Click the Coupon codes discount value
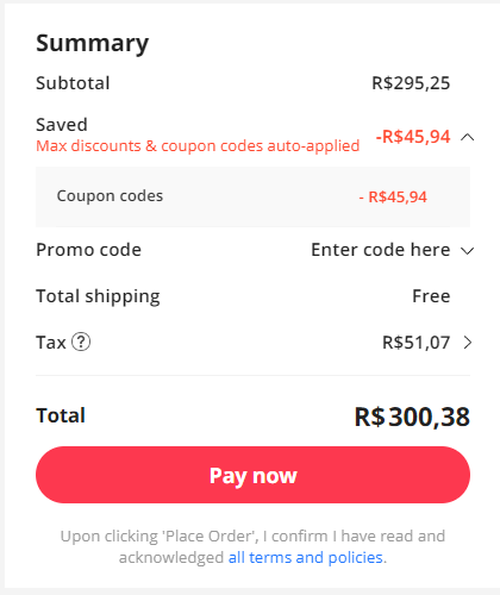Screen dimensions: 500x595 (x=393, y=197)
